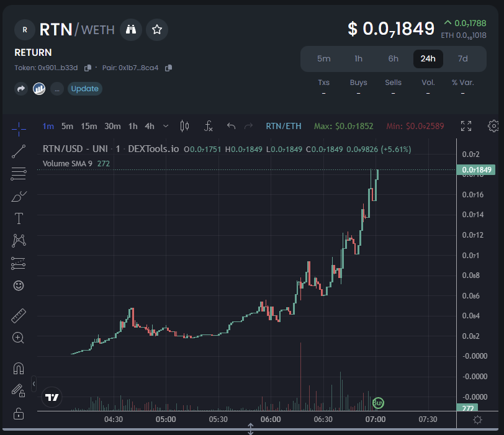Viewport: 504px width, 435px height.
Task: Open the candle chart type selector
Action: pos(185,126)
